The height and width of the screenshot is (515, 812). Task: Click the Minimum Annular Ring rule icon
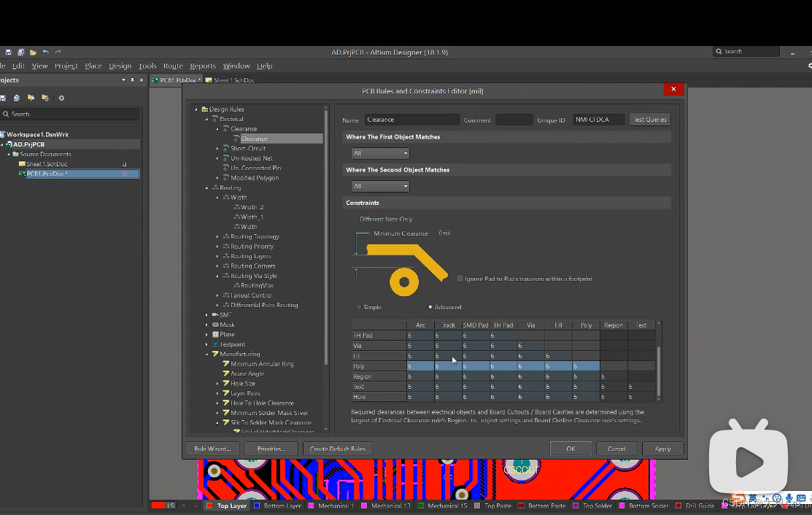pos(225,364)
